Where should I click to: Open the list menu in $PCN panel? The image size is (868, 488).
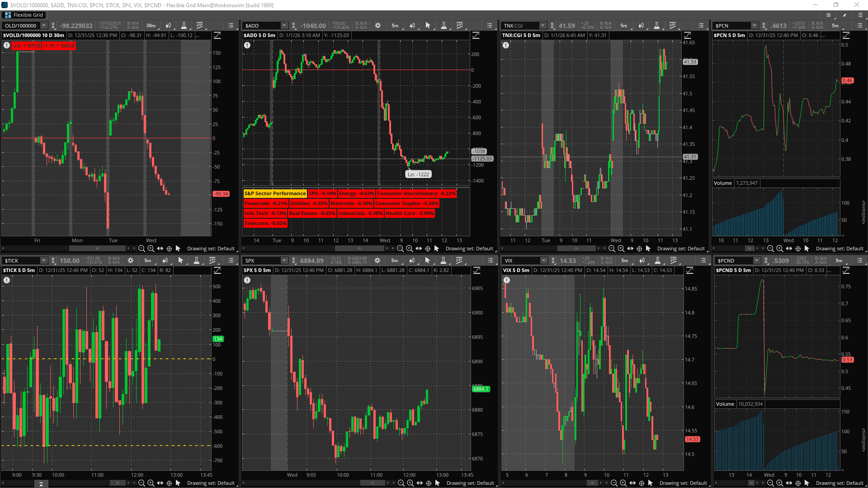coord(859,26)
